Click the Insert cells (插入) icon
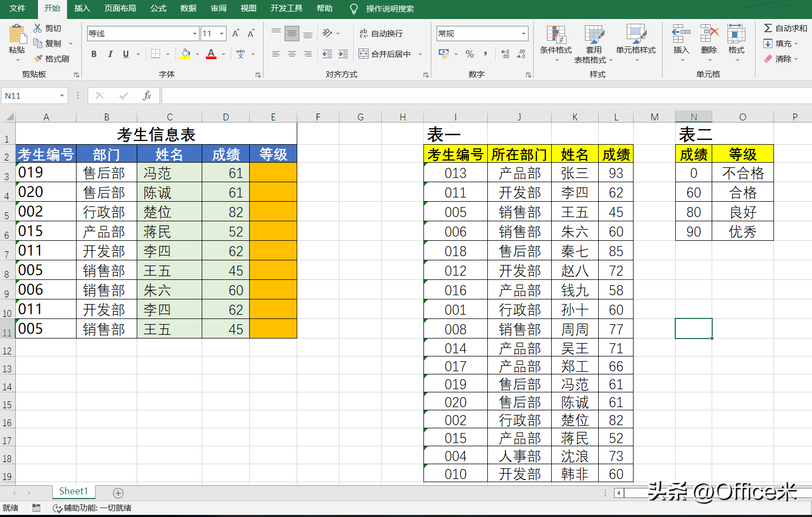The width and height of the screenshot is (812, 517). point(681,34)
